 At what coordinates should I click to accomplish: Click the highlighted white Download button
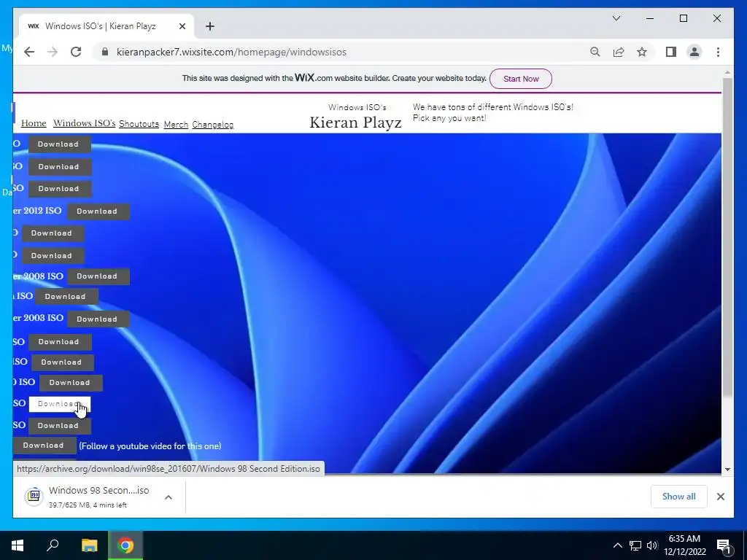coord(60,404)
